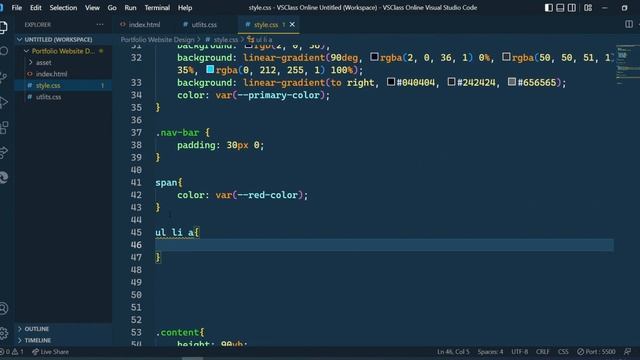Switch to the utlits.css tab

204,24
